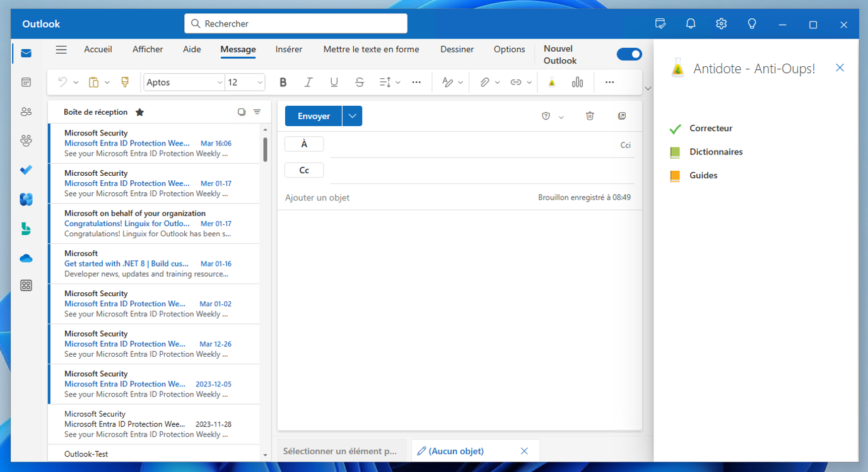
Task: Open the People contacts sidebar icon
Action: click(26, 112)
